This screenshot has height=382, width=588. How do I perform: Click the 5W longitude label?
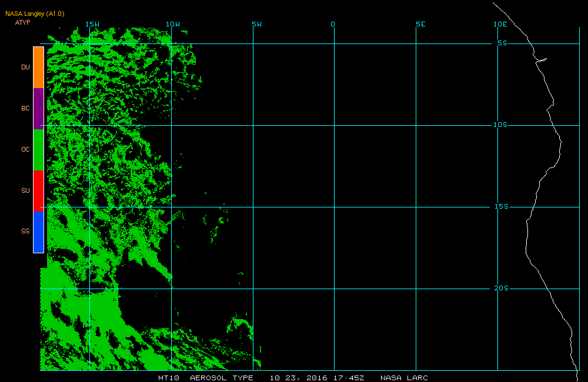[x=256, y=24]
